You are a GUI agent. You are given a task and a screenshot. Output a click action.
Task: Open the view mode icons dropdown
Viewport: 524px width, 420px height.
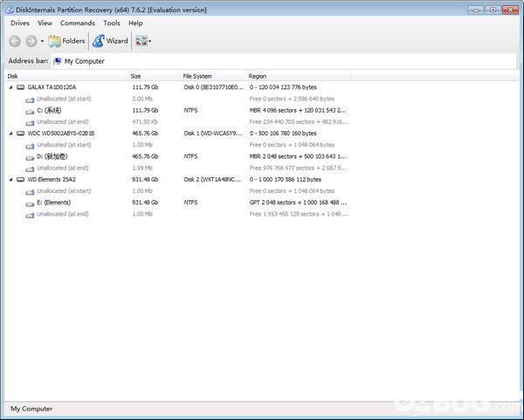(x=143, y=41)
